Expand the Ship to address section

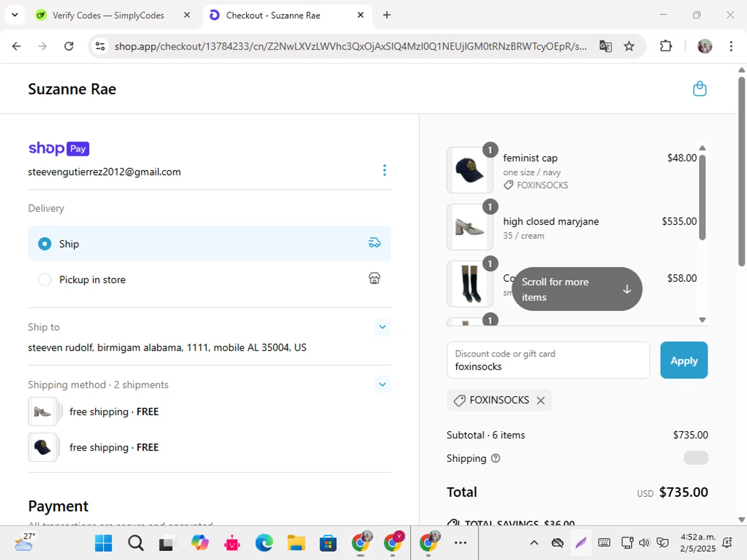pos(382,327)
